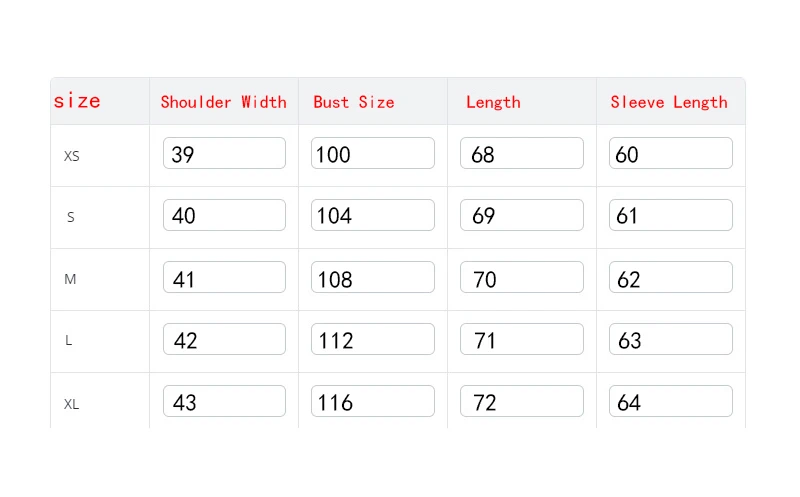Image resolution: width=800 pixels, height=497 pixels.
Task: Select the XS Bust Size input
Action: click(373, 154)
